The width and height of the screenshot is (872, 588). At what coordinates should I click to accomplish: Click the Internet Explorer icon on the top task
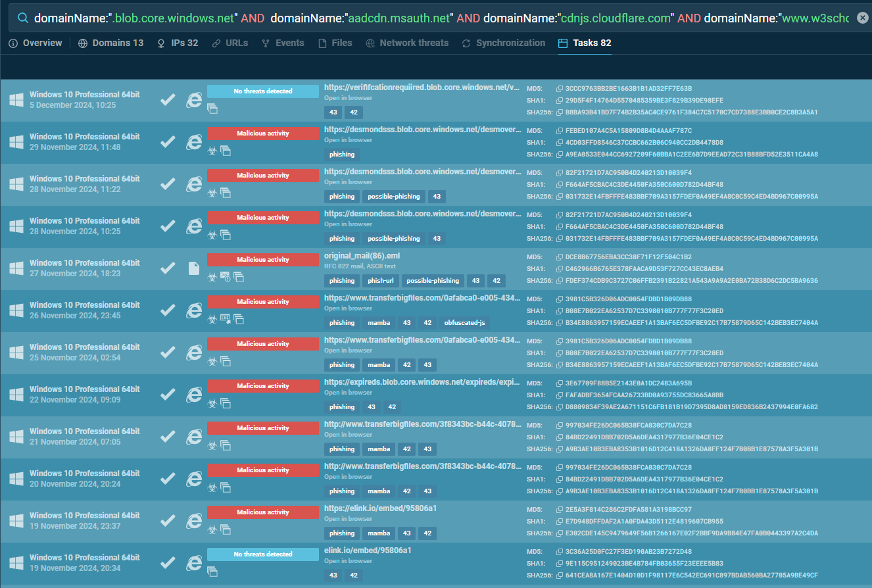[x=194, y=100]
